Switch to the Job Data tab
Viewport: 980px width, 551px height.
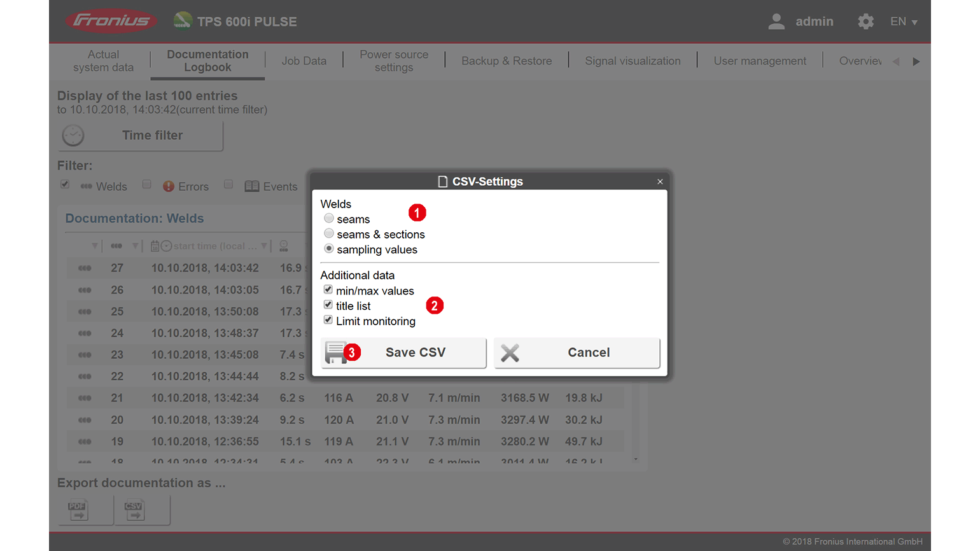(x=304, y=61)
